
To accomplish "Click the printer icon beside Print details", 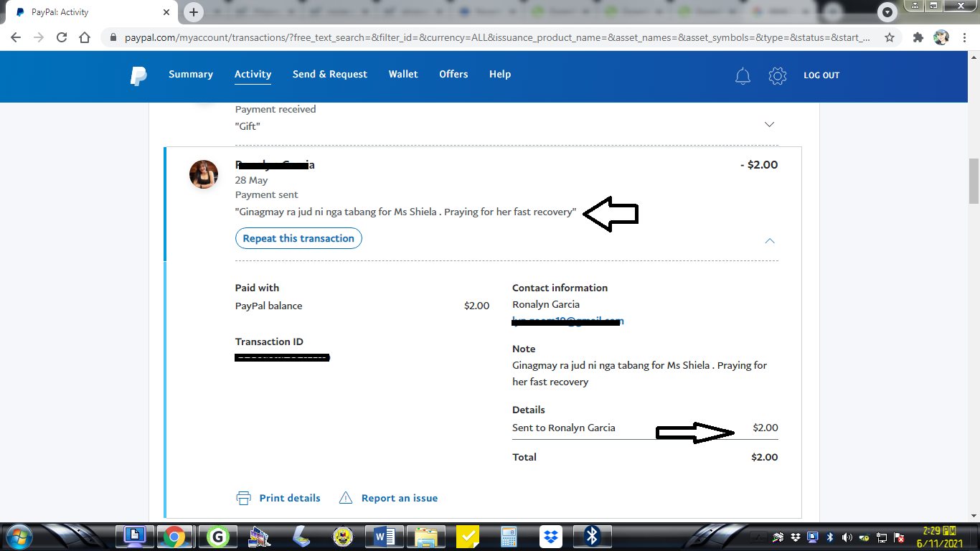I will (x=244, y=498).
